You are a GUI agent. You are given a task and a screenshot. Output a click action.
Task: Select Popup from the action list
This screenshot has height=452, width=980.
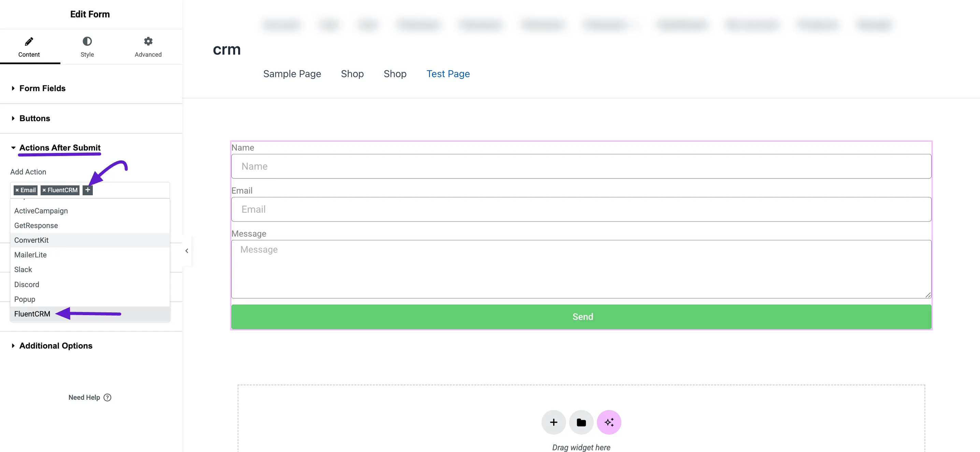(x=90, y=299)
